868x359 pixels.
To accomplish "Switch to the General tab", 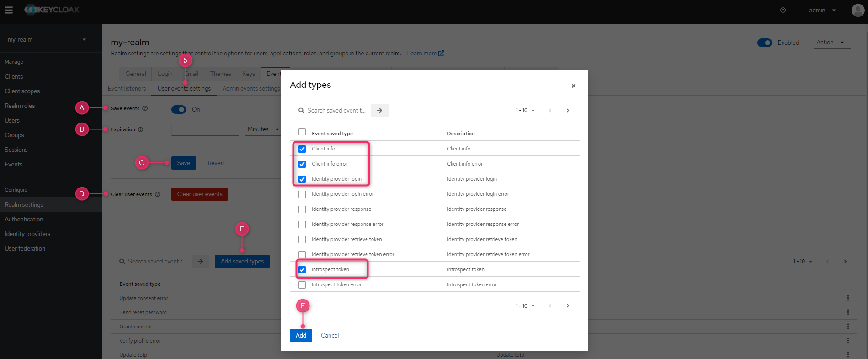I will coord(136,74).
